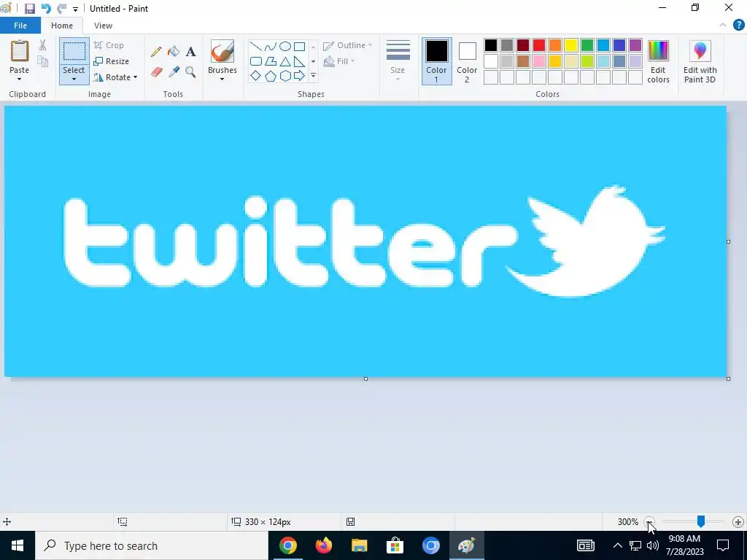Click the Crop button

coord(109,45)
